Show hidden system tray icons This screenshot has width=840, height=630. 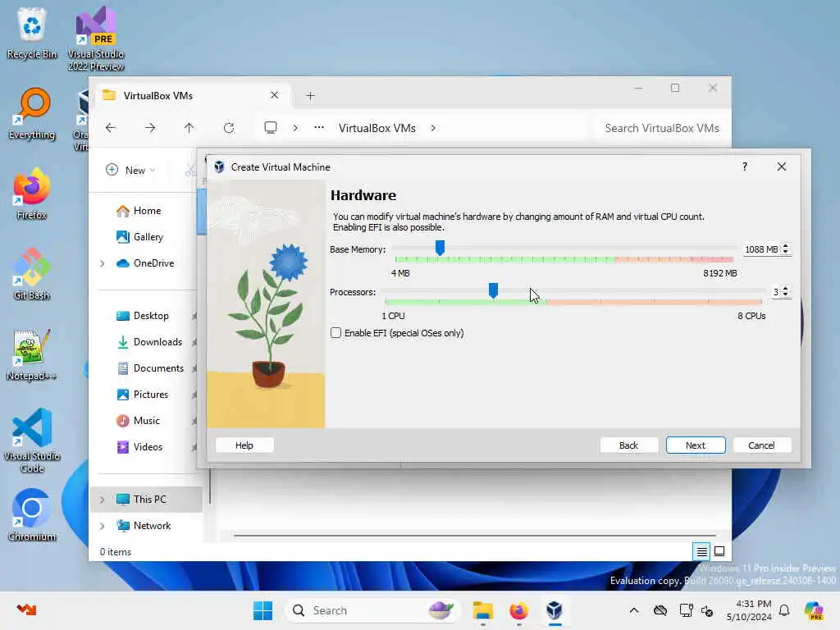coord(634,610)
